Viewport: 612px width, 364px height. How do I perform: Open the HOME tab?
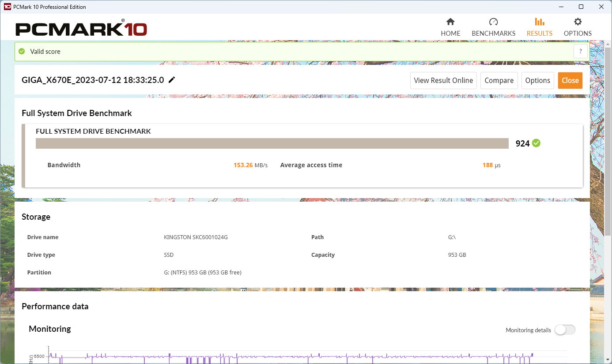[450, 27]
